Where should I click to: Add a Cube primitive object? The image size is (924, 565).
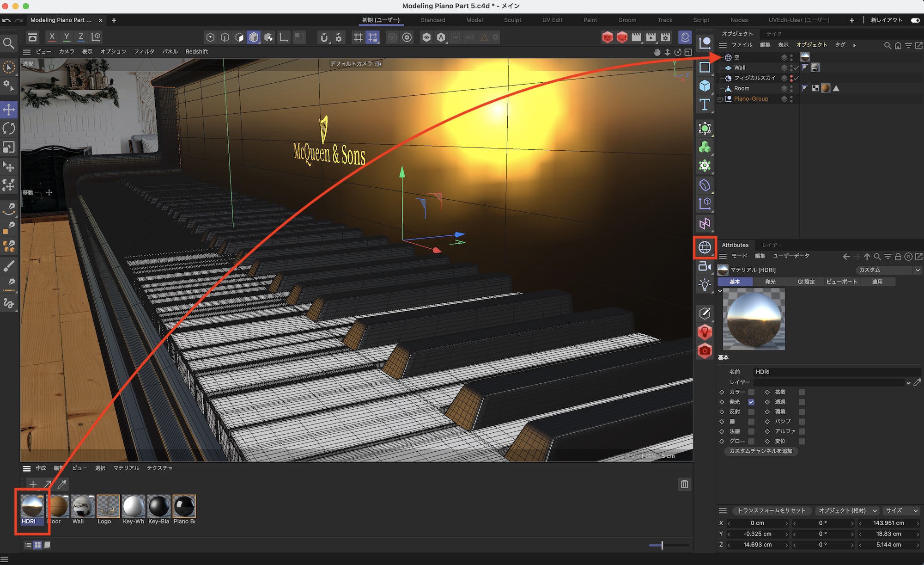pos(705,86)
